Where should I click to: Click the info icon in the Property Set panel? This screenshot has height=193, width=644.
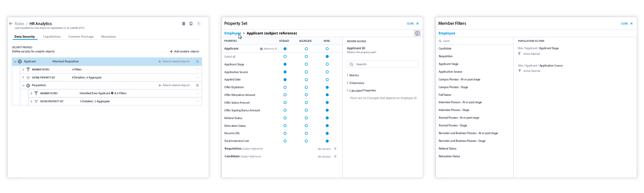point(417,33)
